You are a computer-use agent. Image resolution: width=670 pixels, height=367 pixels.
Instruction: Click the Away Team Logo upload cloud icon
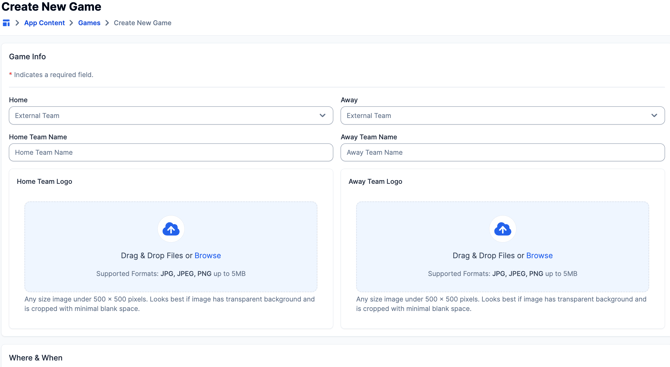click(502, 229)
